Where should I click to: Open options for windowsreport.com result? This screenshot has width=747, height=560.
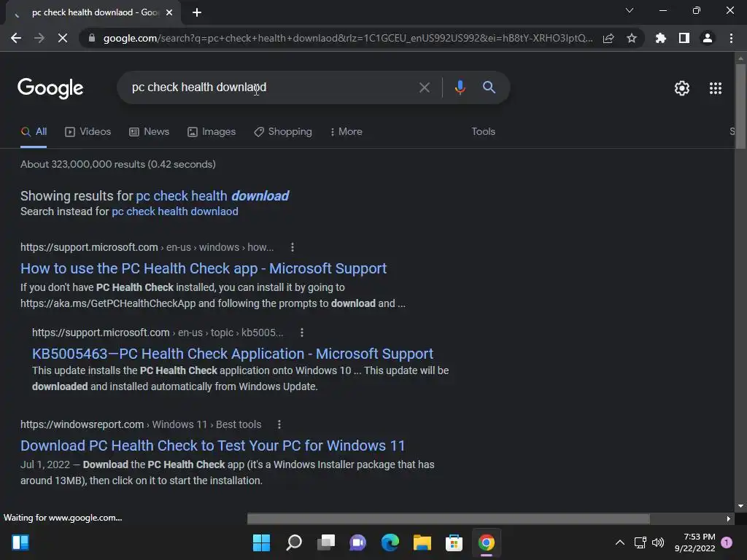pyautogui.click(x=279, y=424)
